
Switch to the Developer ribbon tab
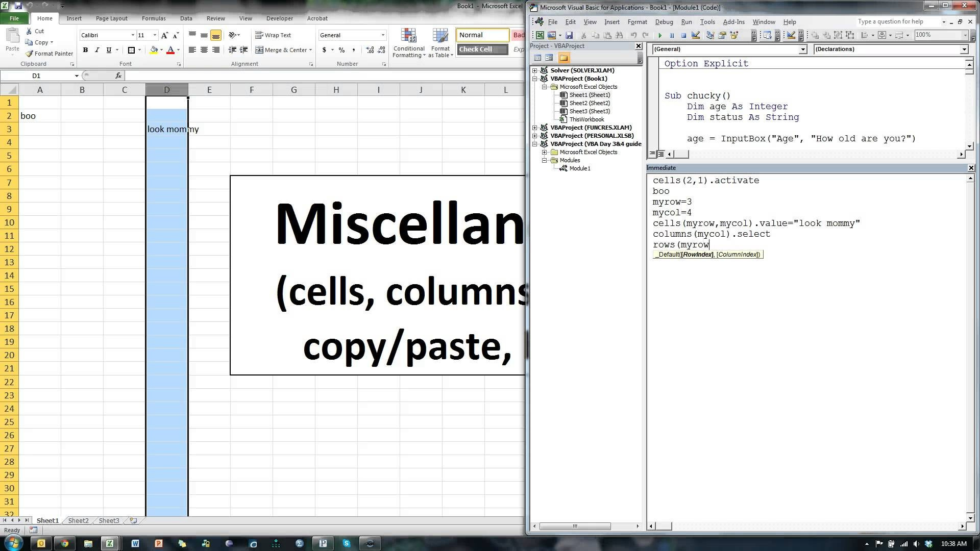click(279, 18)
